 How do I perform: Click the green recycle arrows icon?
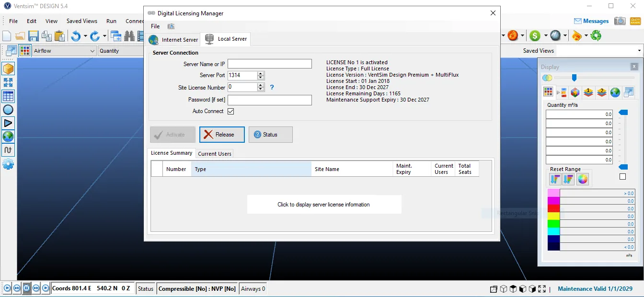coord(596,35)
